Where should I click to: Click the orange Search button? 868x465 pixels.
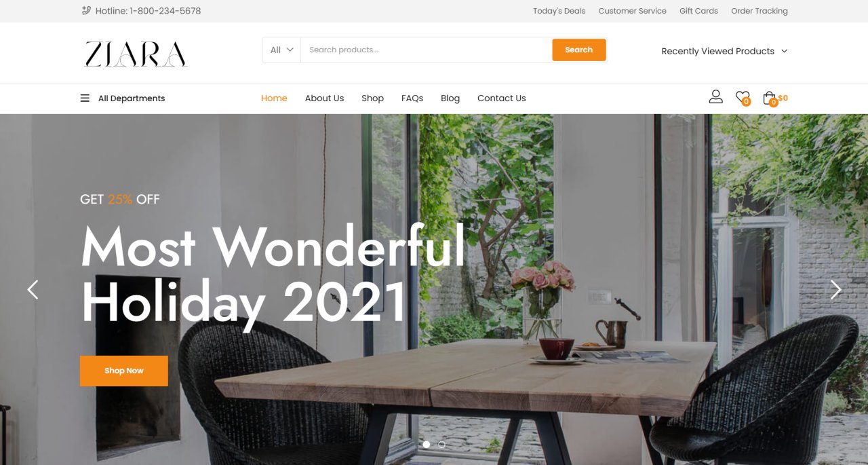[x=578, y=50]
